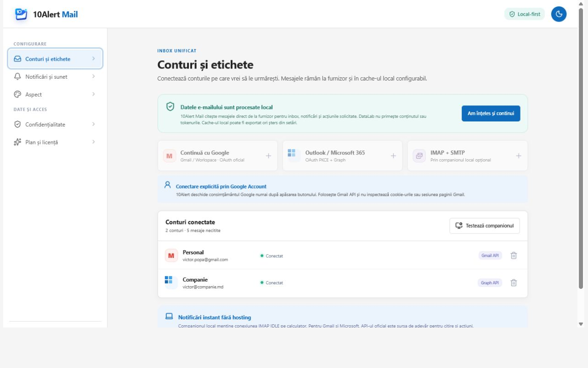
Task: Click scrollbar down arrow
Action: [x=581, y=324]
